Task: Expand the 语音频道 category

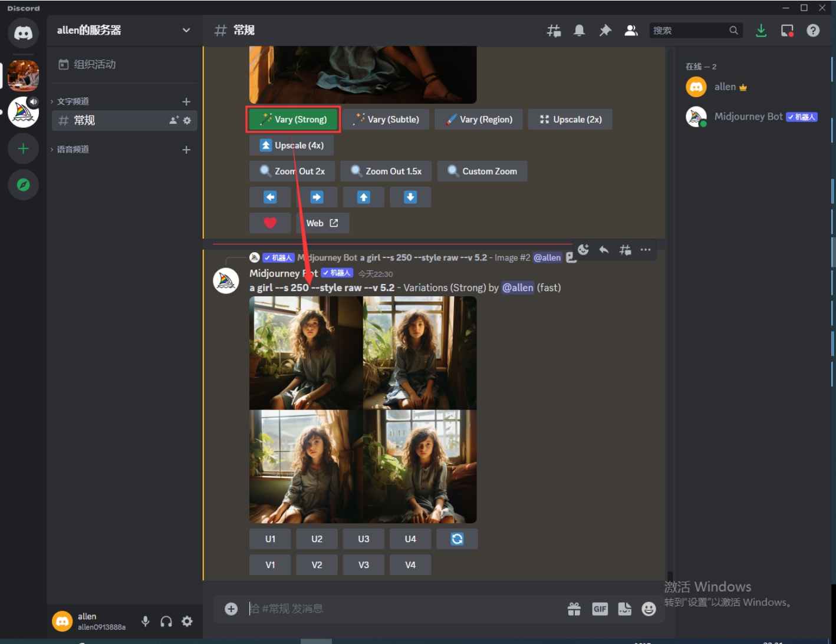Action: coord(73,150)
